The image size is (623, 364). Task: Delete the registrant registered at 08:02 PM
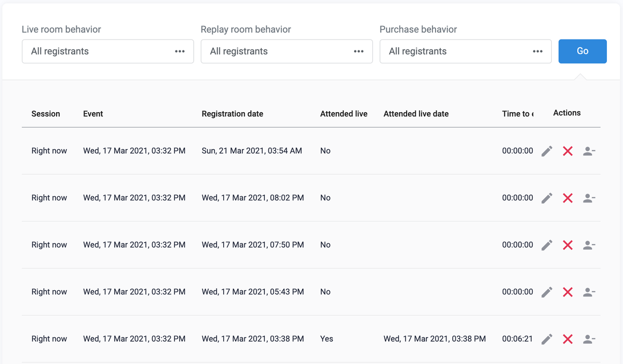[x=567, y=197]
